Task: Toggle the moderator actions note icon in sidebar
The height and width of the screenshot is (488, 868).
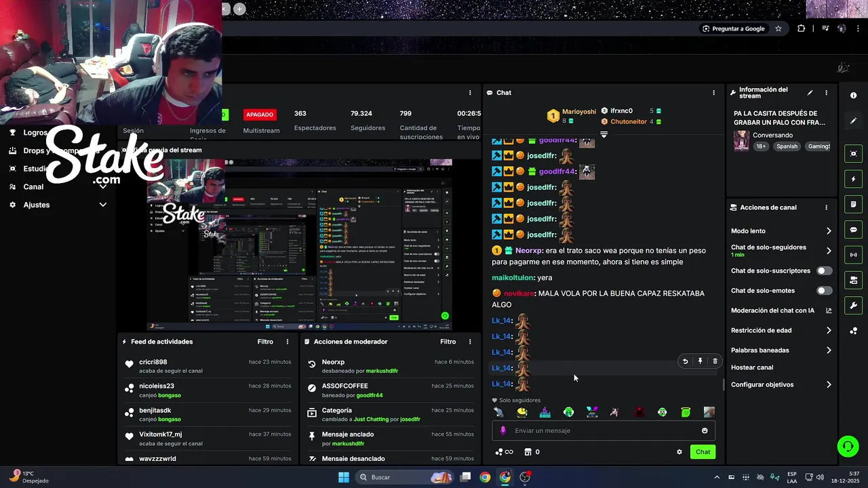Action: click(x=854, y=205)
